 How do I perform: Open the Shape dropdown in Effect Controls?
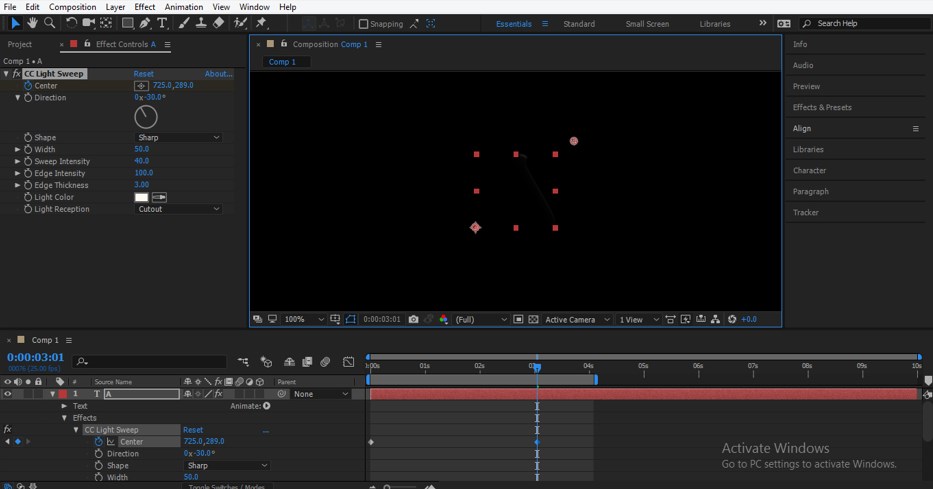coord(178,138)
